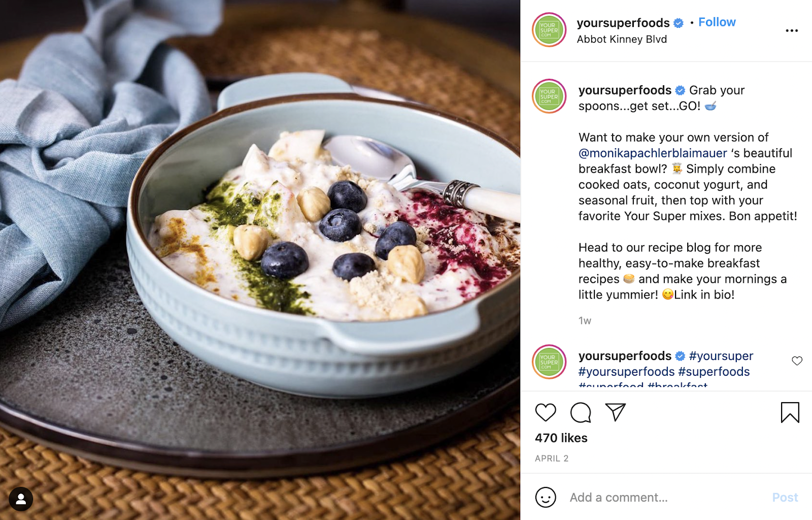Image resolution: width=812 pixels, height=520 pixels.
Task: Open the breakfast bowl photo
Action: tap(260, 260)
